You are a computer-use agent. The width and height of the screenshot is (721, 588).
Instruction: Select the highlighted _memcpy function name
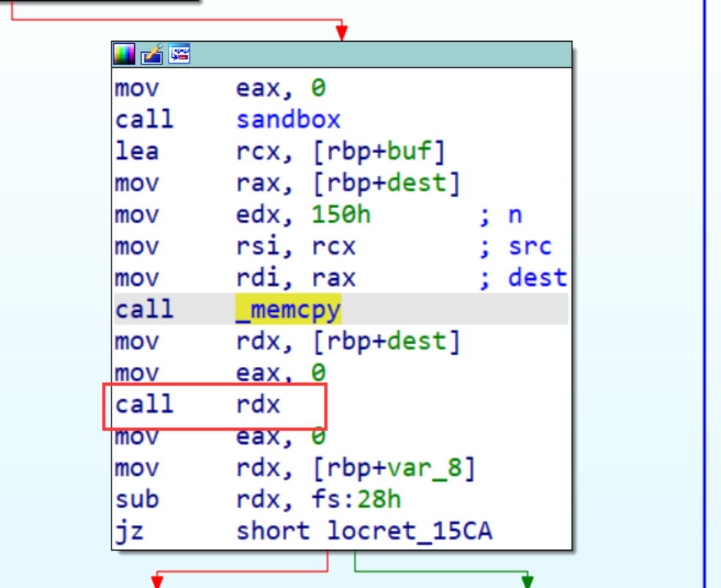[x=288, y=310]
